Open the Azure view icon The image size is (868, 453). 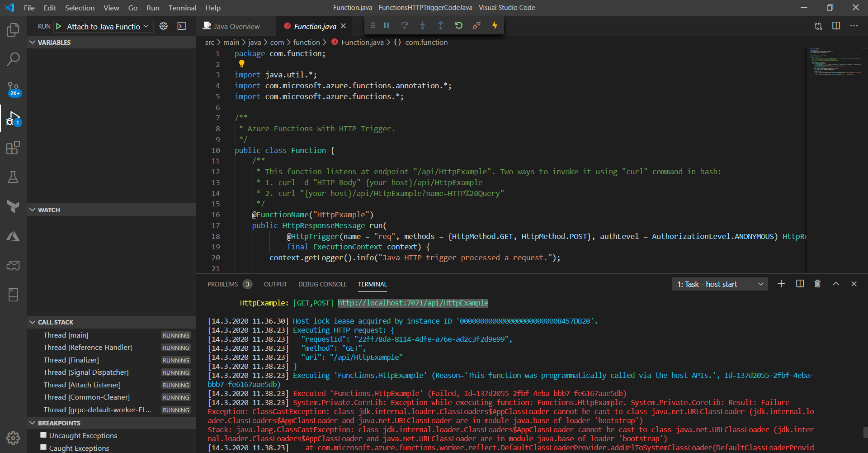pos(13,236)
